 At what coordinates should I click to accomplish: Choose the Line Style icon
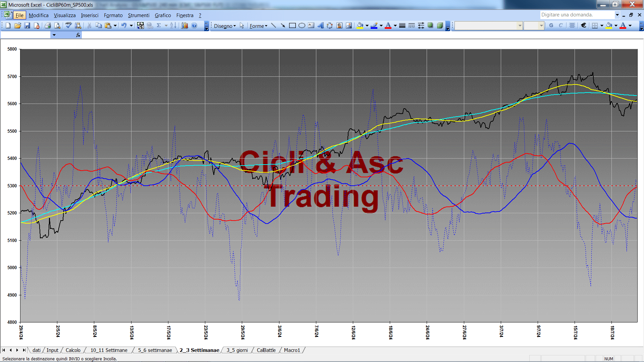402,25
